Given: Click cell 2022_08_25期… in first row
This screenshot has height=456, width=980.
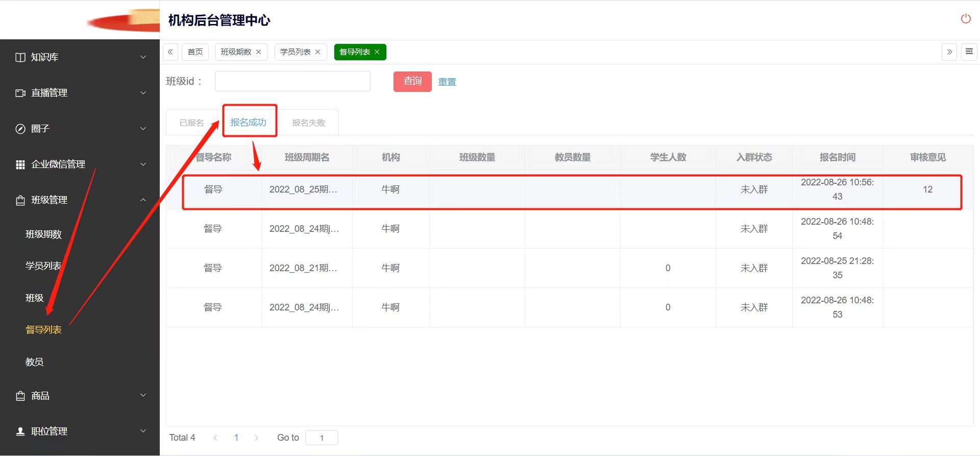Looking at the screenshot, I should [303, 189].
